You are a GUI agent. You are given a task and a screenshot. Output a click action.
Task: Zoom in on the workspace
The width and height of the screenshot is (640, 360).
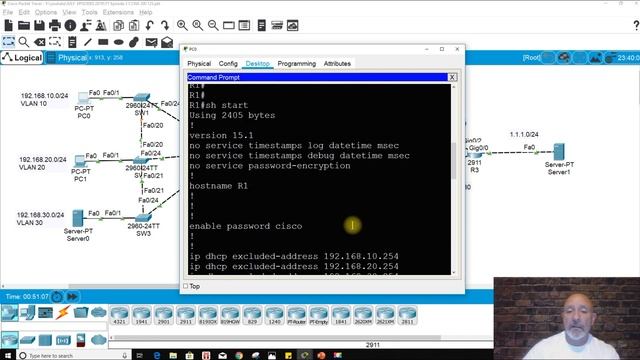pyautogui.click(x=182, y=26)
